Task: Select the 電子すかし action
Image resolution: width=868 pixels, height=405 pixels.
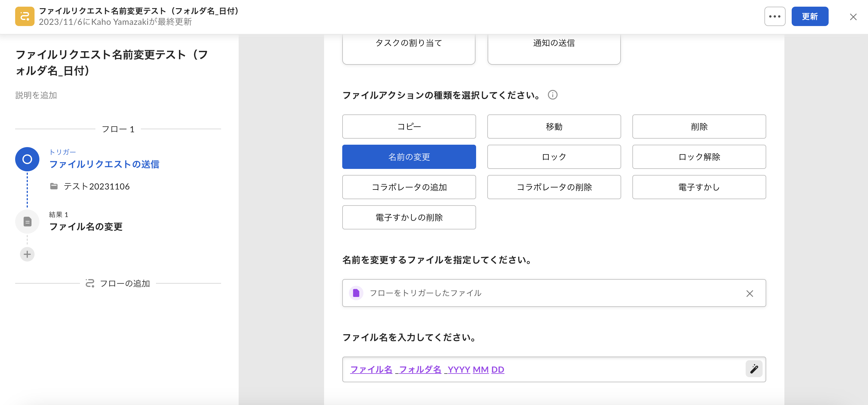Action: 699,187
